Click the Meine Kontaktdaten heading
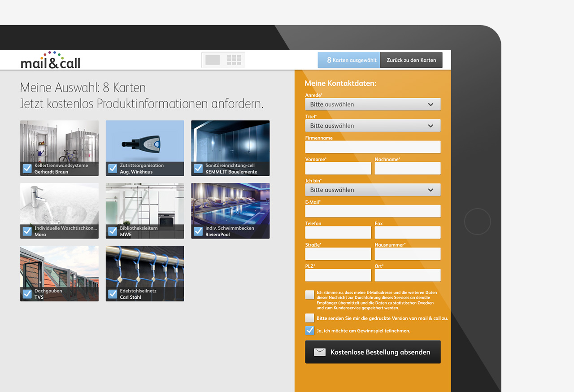Screen dimensions: 574x392 click(x=340, y=83)
